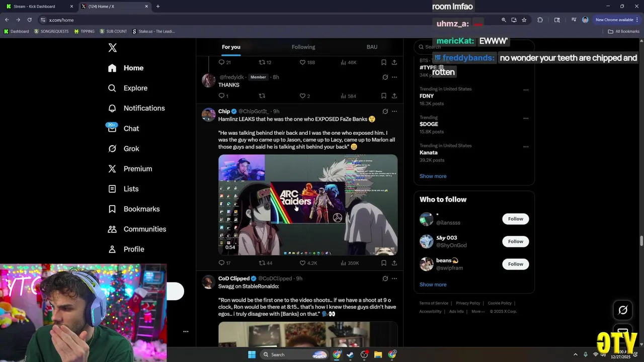
Task: Open Profile in the sidebar
Action: click(126, 249)
